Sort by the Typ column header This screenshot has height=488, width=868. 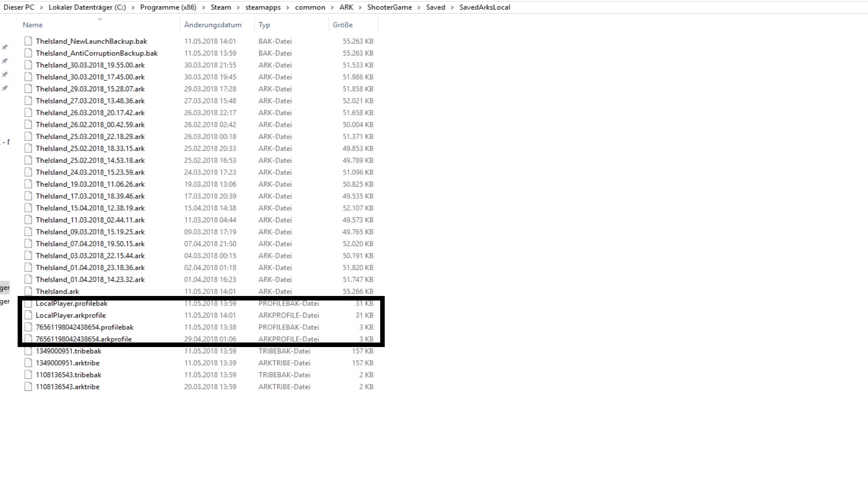click(x=264, y=25)
